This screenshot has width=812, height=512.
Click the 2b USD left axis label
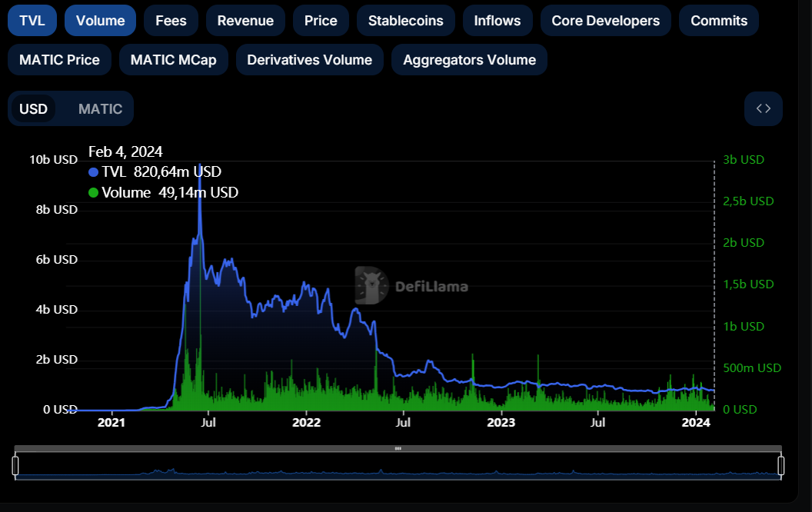pyautogui.click(x=56, y=359)
